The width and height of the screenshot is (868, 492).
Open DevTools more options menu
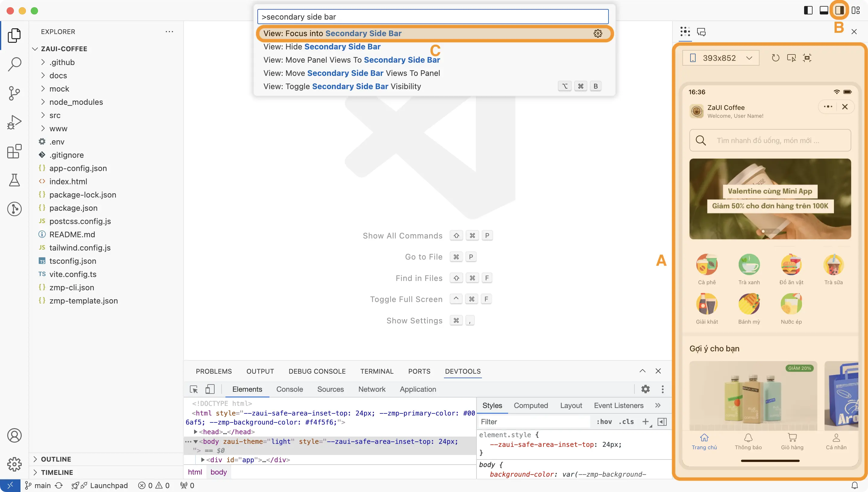[x=662, y=389]
